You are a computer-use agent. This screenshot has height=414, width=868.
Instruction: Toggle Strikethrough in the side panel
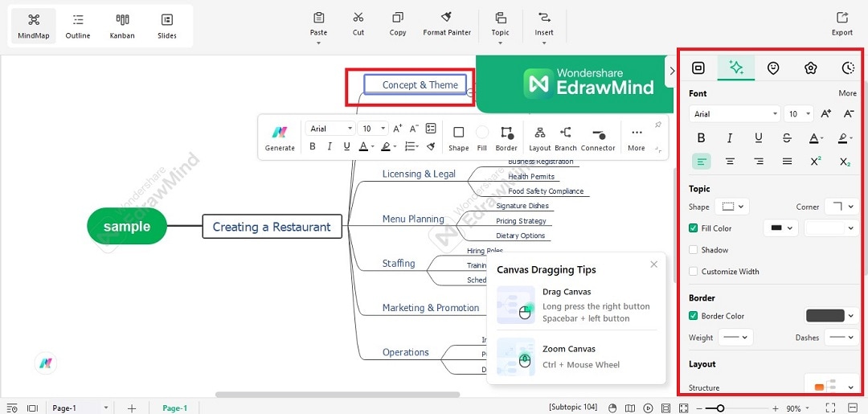click(787, 137)
